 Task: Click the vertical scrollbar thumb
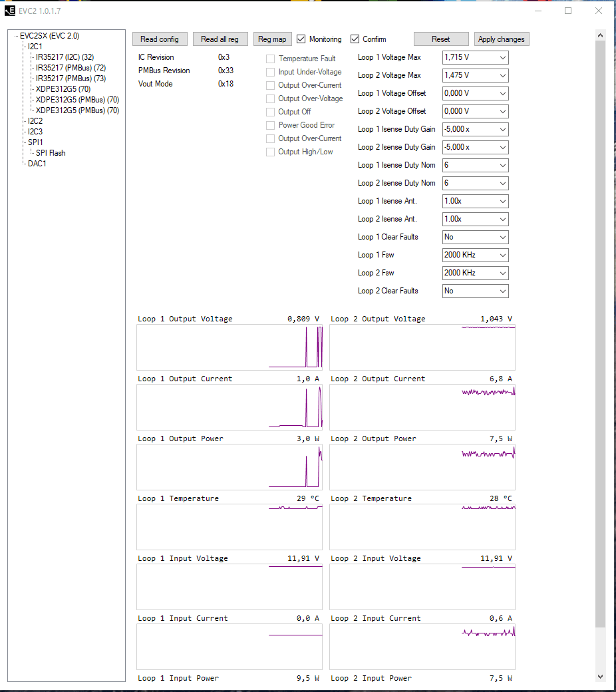[600, 333]
